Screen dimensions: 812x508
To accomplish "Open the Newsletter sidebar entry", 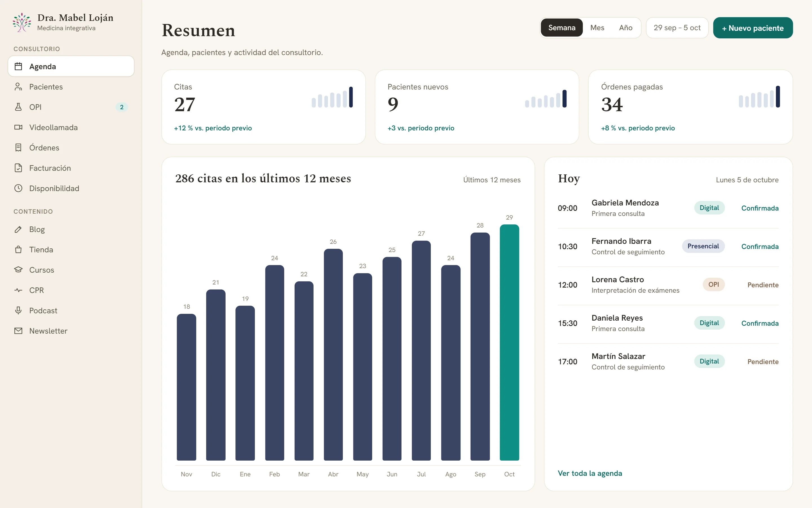I will point(71,331).
